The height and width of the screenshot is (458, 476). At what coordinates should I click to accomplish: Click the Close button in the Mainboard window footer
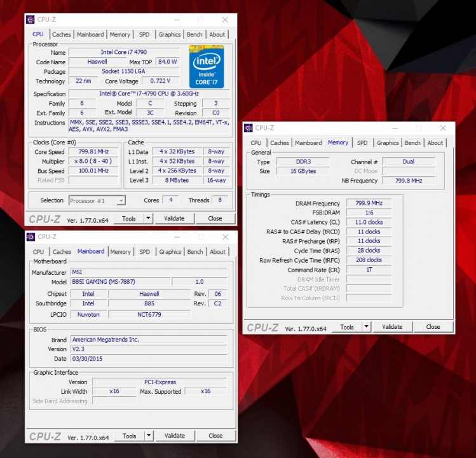(216, 436)
